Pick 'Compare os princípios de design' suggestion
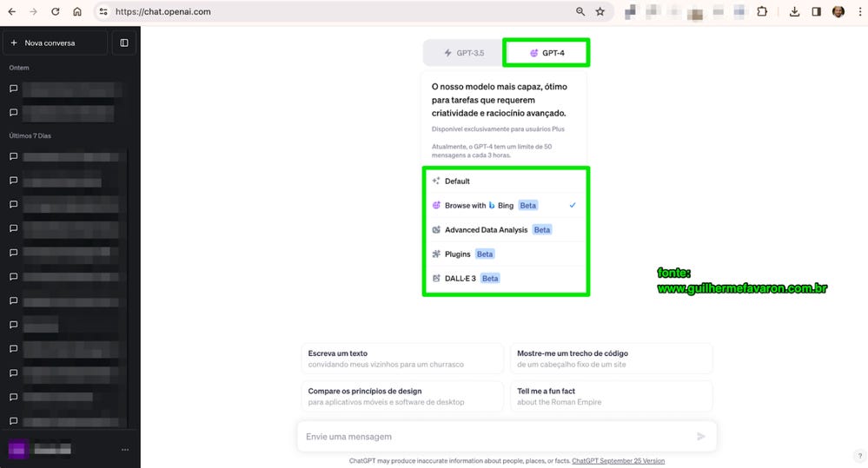 [x=402, y=396]
